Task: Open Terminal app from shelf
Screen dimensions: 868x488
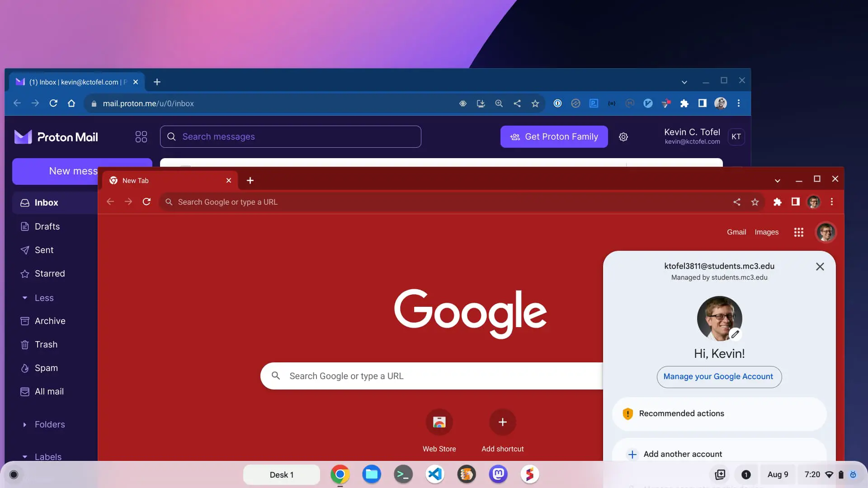Action: [403, 474]
